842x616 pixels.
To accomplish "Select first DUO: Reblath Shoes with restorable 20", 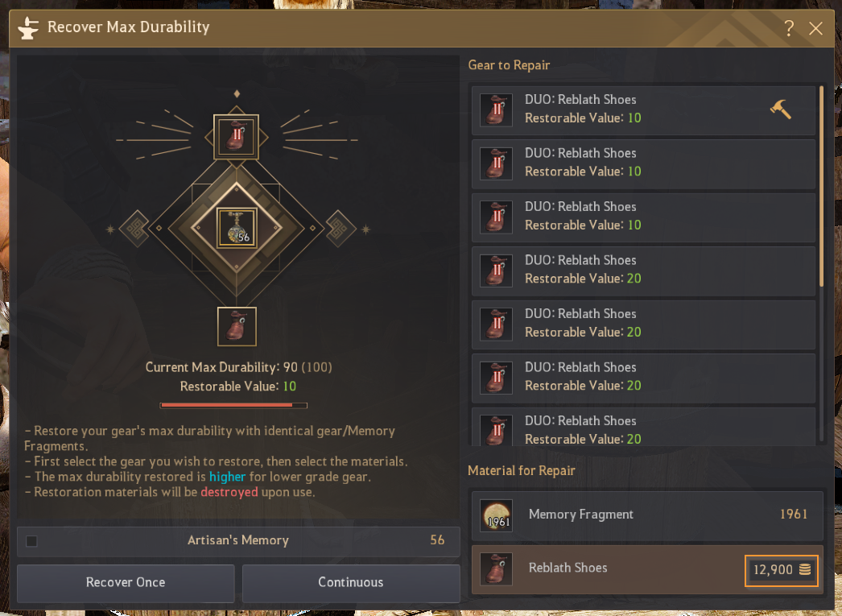I will (x=643, y=271).
